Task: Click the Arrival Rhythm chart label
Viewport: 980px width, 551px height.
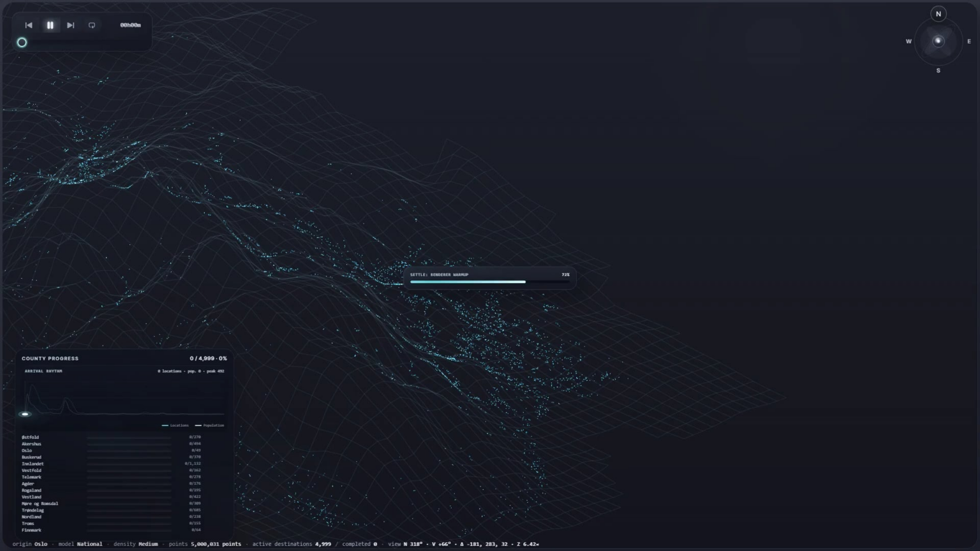Action: (43, 371)
